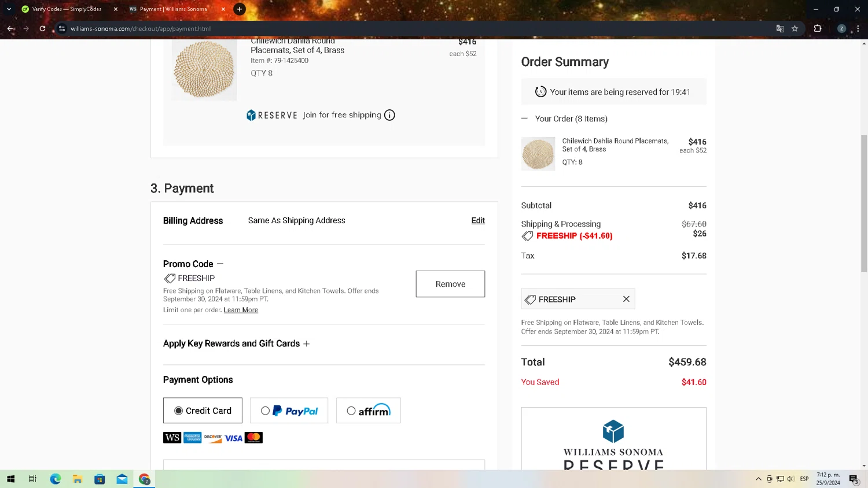Expand Apply Key Rewards and Gift Cards

point(307,343)
